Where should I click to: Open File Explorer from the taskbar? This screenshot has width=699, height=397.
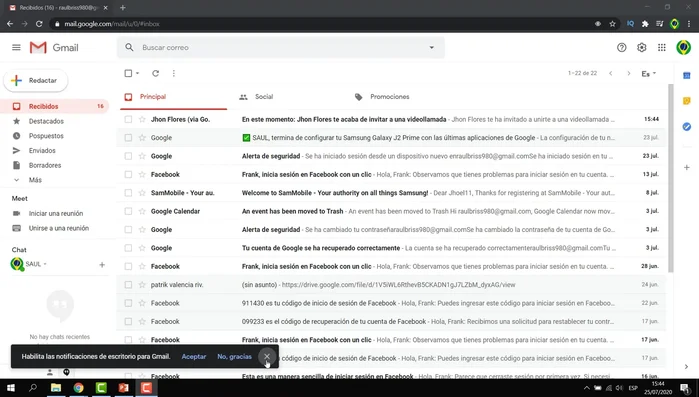(x=56, y=388)
